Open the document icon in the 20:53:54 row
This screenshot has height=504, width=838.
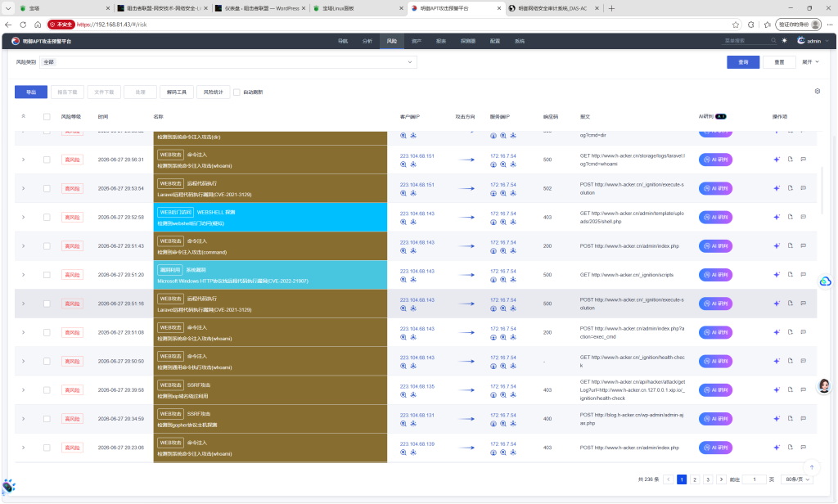pos(790,188)
